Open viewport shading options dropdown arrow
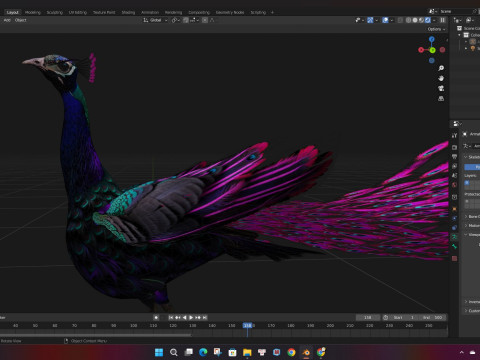The width and height of the screenshot is (480, 360). pos(434,20)
